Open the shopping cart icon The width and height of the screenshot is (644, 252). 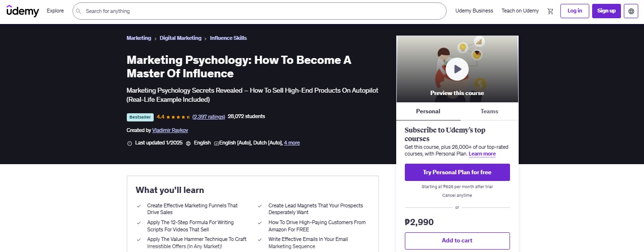click(x=550, y=11)
